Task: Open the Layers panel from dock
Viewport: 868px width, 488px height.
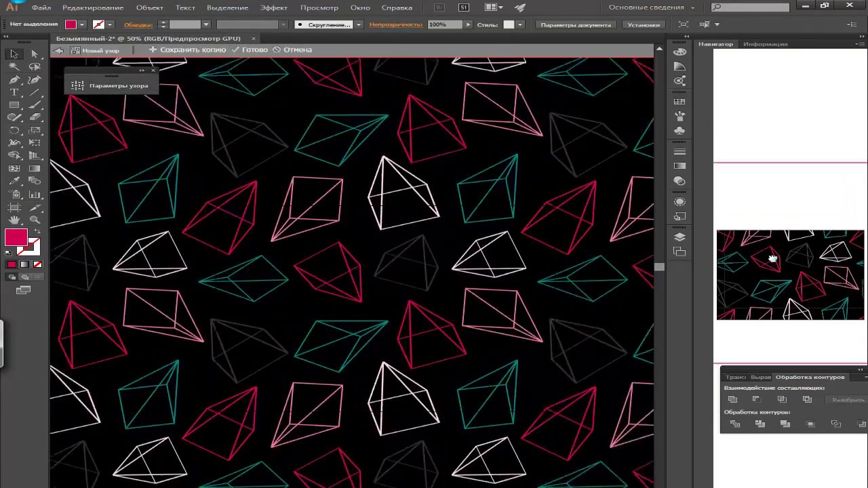Action: [679, 237]
